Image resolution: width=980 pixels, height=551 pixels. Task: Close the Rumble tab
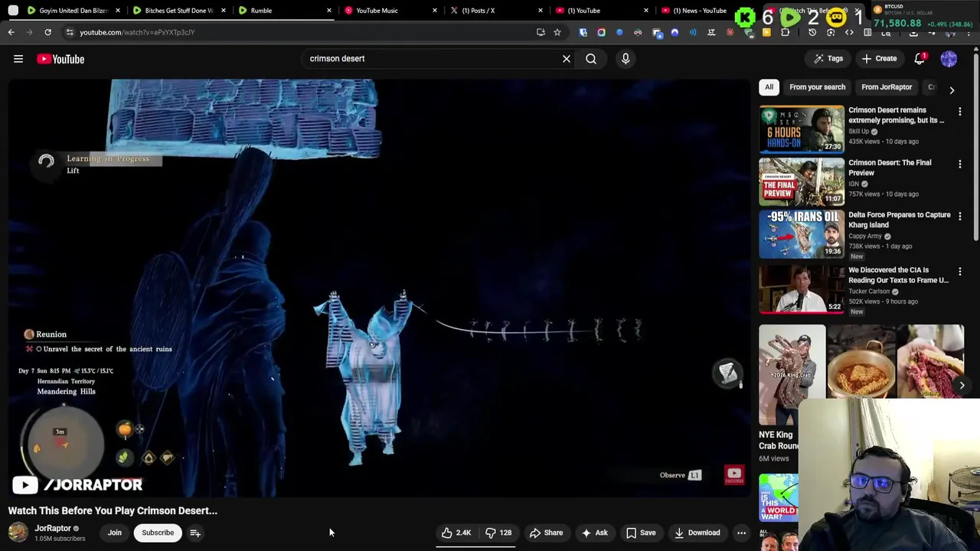coord(329,11)
